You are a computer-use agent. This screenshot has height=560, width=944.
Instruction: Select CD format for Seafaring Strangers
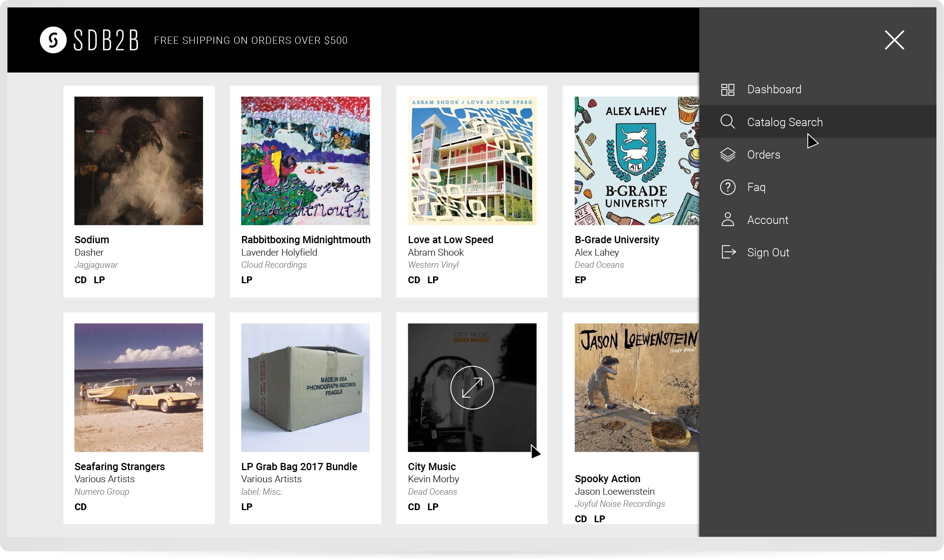coord(80,507)
